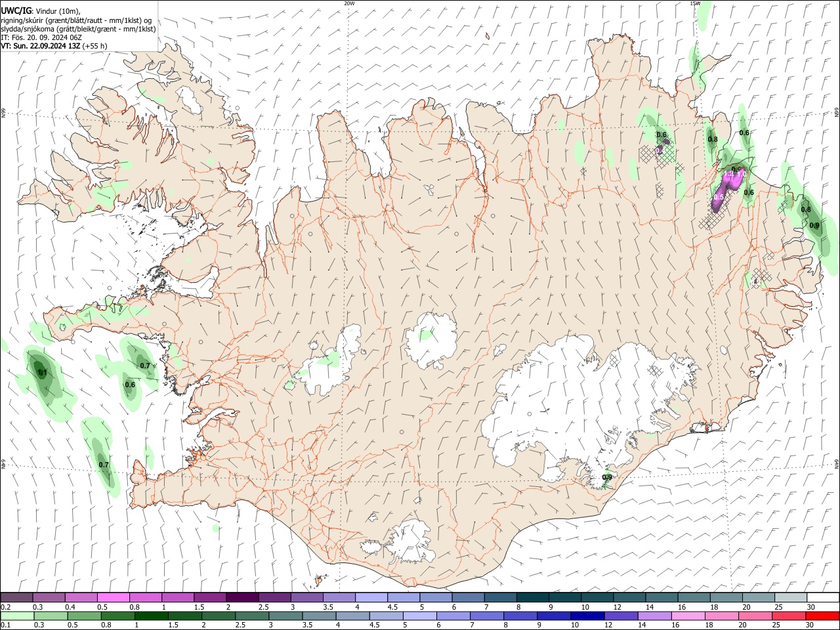Click the 'VT: Sun. 22.09.2024 13Z (+55 h)' line
The image size is (840, 630).
click(54, 46)
